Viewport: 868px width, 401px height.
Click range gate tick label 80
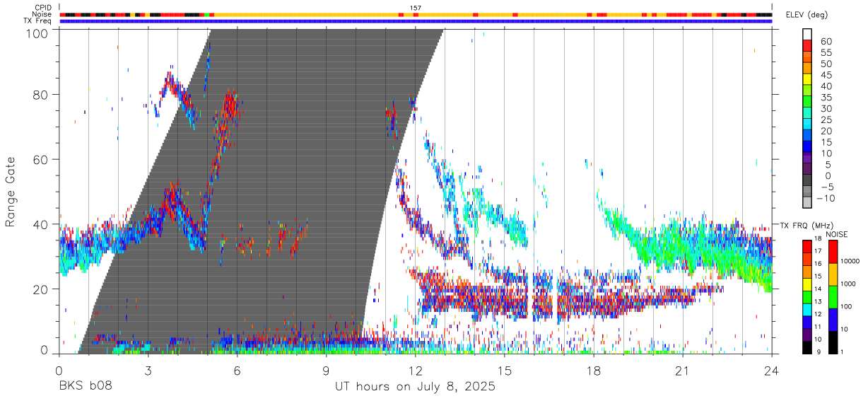[x=42, y=95]
